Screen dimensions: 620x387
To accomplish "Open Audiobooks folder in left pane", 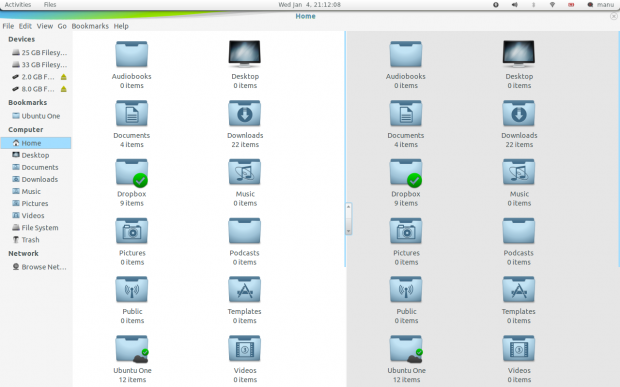I will pyautogui.click(x=132, y=55).
